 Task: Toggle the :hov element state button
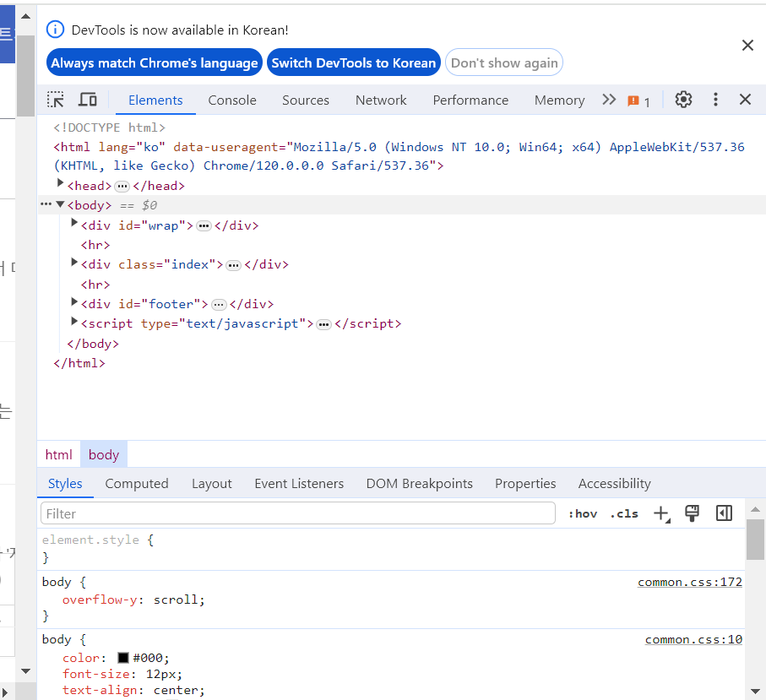(583, 513)
